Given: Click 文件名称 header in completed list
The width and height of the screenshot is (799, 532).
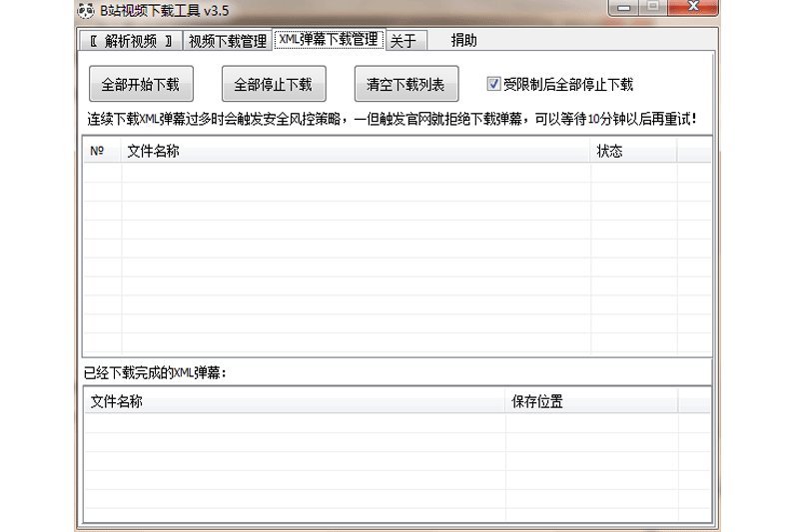Looking at the screenshot, I should point(295,401).
